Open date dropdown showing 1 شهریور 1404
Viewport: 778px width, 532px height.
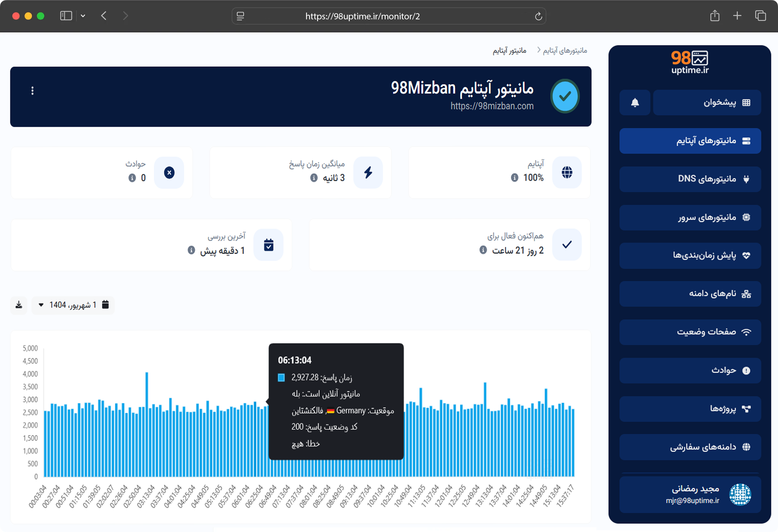(73, 305)
